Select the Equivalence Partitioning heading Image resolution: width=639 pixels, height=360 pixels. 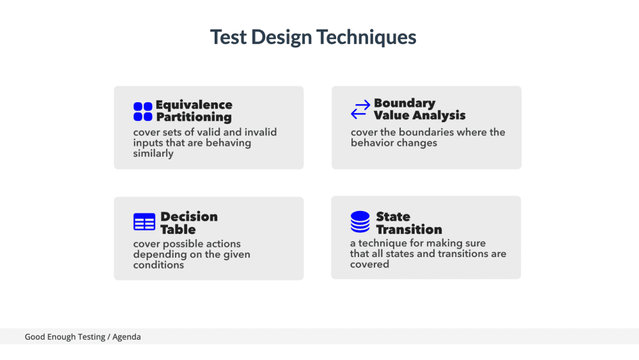194,111
